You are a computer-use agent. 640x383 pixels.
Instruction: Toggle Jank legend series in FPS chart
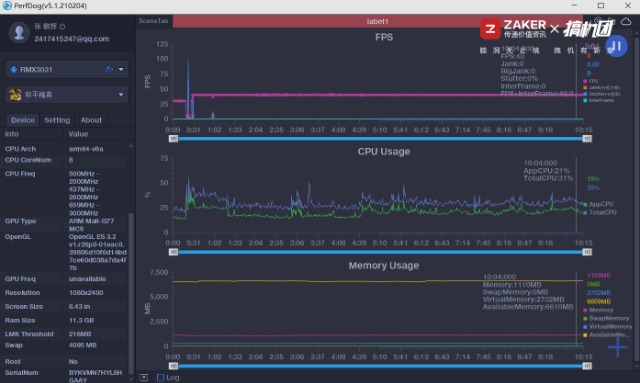pyautogui.click(x=602, y=87)
